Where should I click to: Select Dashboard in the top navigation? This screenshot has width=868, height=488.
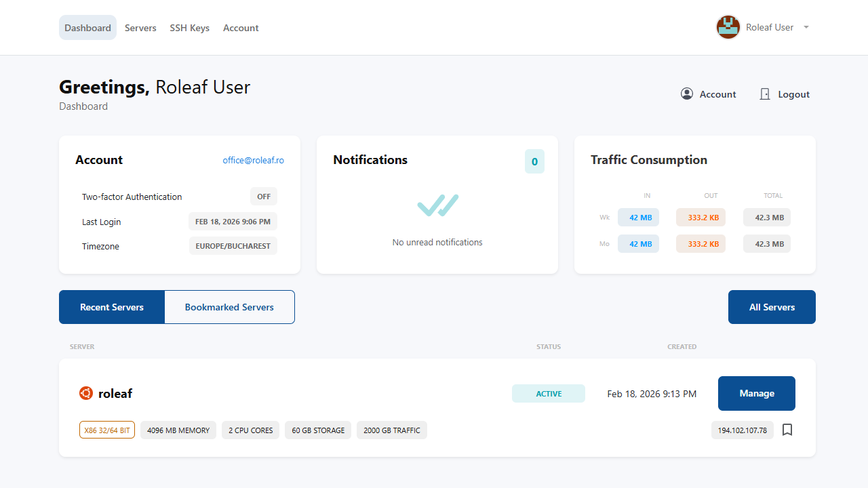pos(87,28)
